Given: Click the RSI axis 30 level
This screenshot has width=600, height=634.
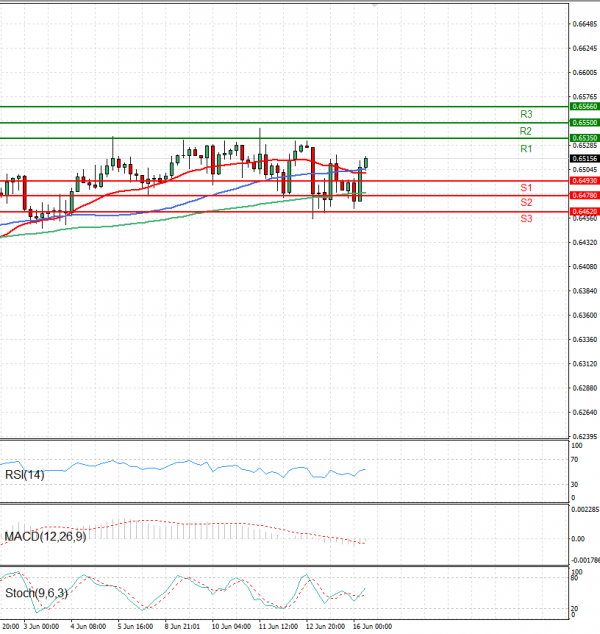Looking at the screenshot, I should (x=575, y=484).
